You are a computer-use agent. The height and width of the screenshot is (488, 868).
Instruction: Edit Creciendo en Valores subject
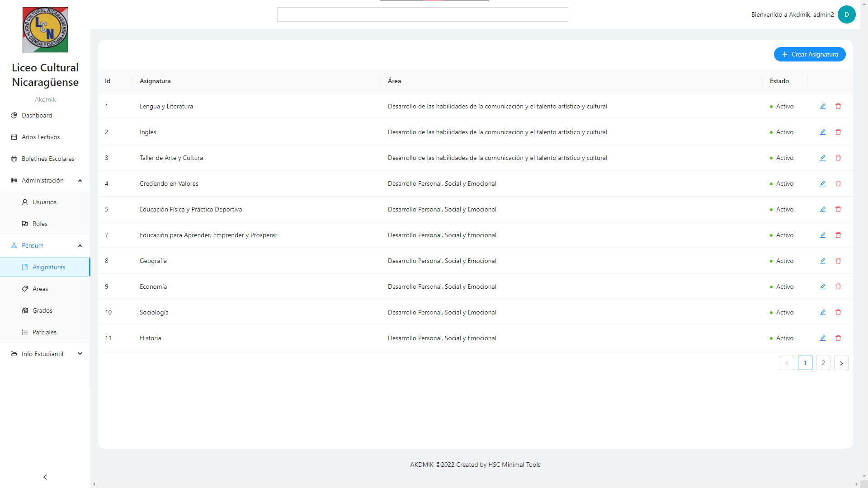pyautogui.click(x=823, y=183)
